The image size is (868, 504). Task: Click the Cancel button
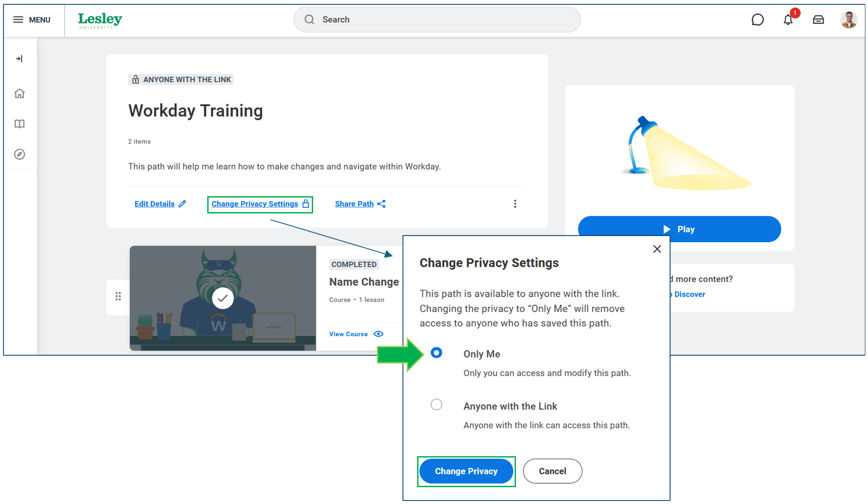pos(552,471)
